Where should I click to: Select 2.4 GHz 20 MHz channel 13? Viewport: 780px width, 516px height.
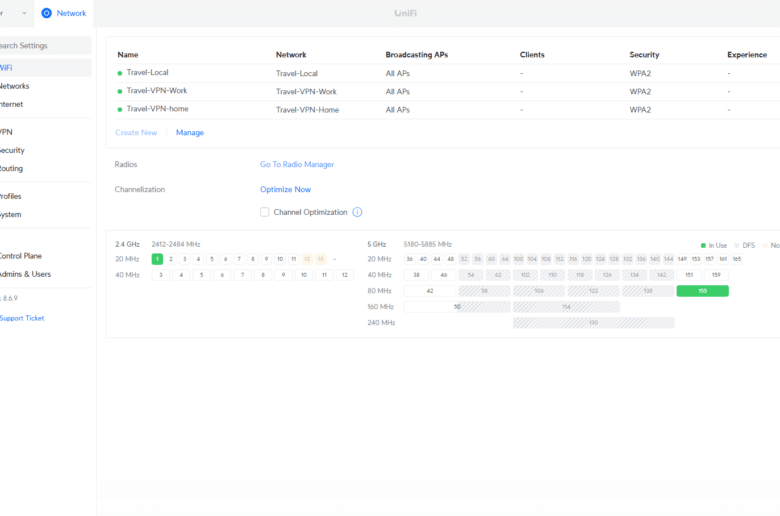coord(321,259)
